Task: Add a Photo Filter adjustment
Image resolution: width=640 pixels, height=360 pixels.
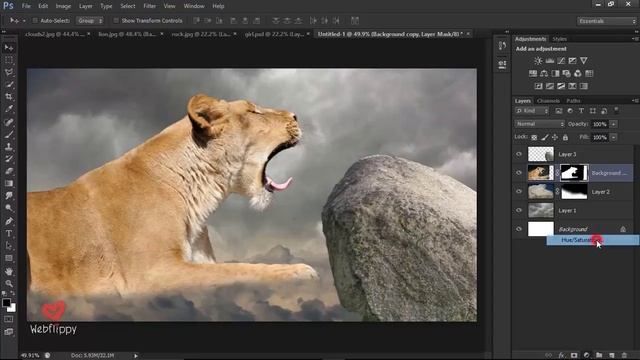Action: 567,73
